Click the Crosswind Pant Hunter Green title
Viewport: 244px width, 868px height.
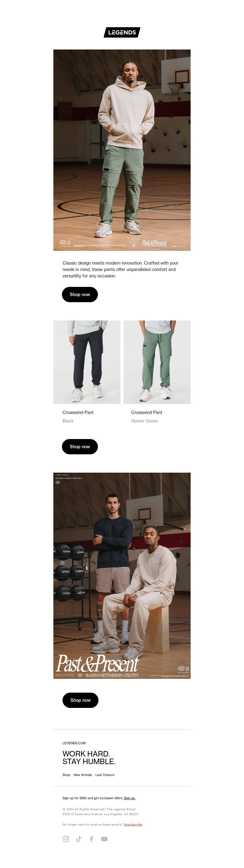point(147,412)
